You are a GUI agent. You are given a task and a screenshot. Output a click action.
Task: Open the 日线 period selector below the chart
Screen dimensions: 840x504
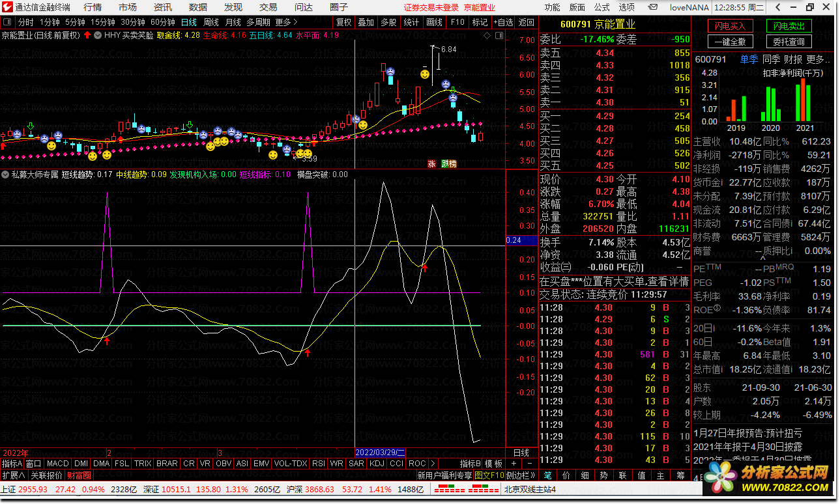pos(521,453)
